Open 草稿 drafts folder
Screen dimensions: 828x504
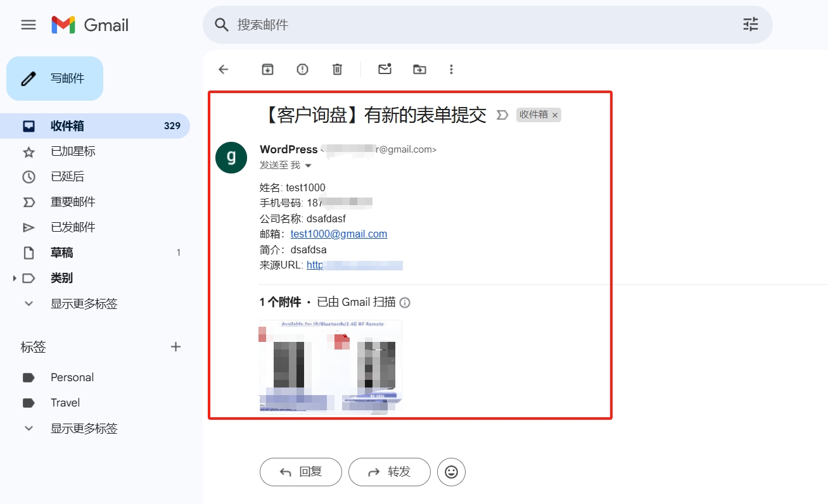tap(95, 253)
